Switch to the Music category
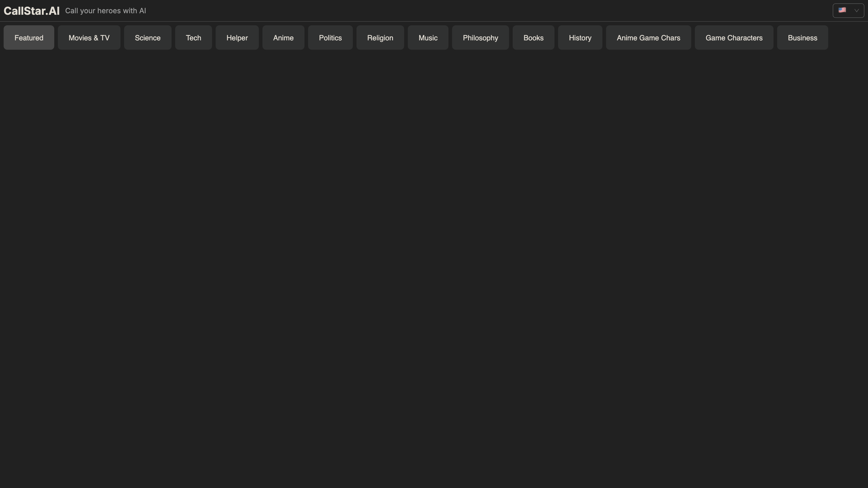Image resolution: width=868 pixels, height=488 pixels. point(428,38)
